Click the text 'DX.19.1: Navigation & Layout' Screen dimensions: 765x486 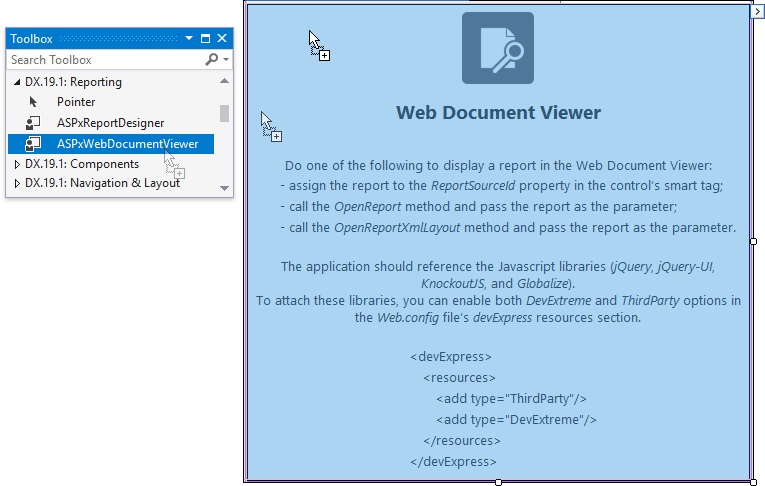(x=102, y=183)
